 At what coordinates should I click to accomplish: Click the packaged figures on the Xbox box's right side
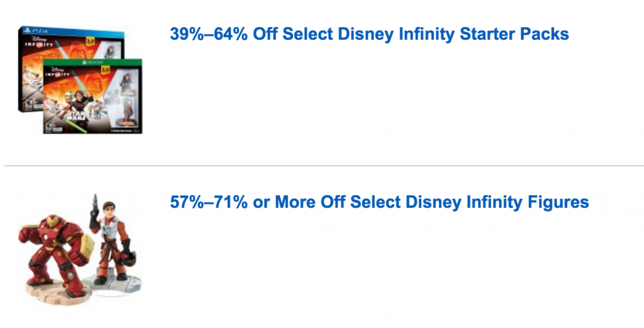tap(128, 96)
